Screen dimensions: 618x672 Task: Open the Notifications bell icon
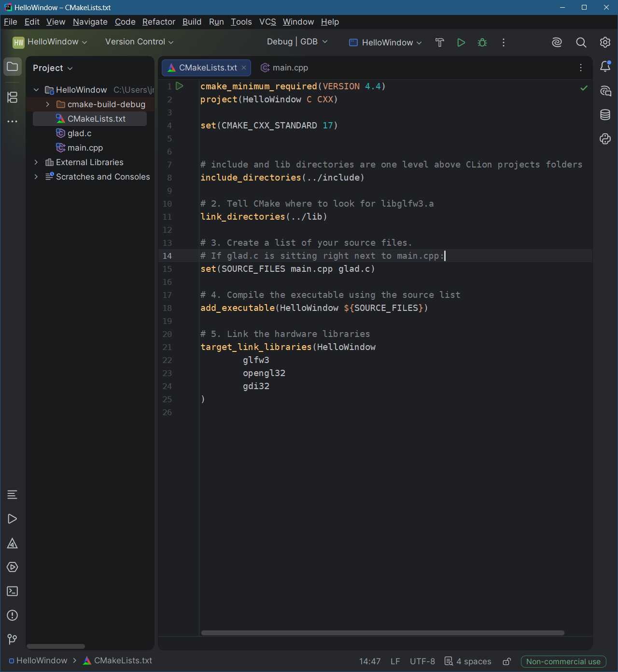point(605,67)
